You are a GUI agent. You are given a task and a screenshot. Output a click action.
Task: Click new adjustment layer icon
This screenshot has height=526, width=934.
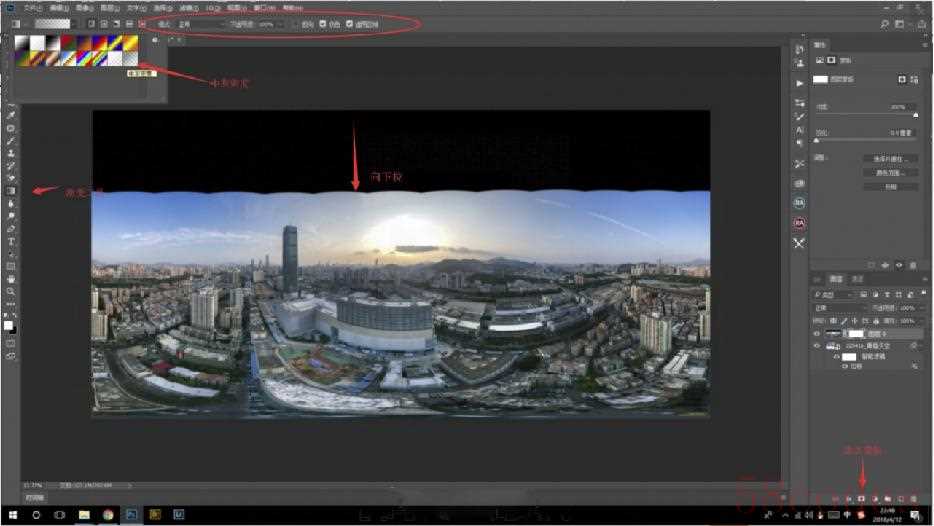tap(875, 499)
